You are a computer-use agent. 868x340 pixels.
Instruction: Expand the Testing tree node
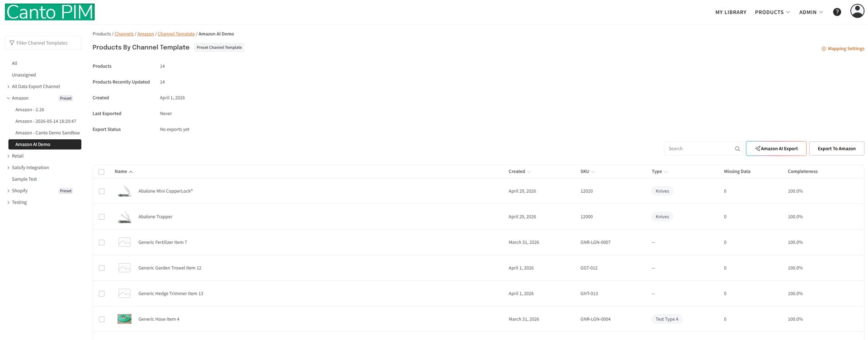[x=8, y=203]
